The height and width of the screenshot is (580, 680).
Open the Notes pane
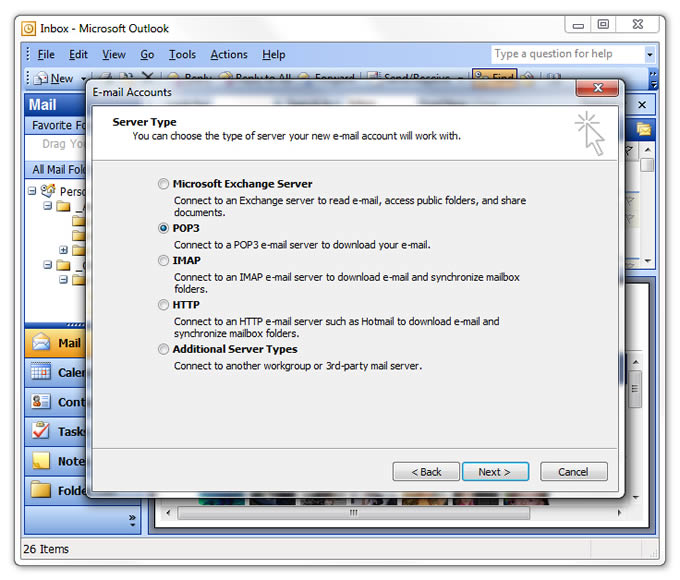pyautogui.click(x=56, y=461)
